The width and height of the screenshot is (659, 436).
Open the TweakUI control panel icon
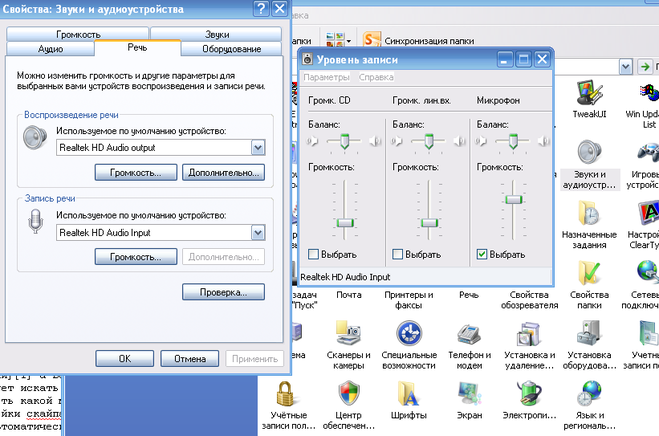[x=588, y=95]
